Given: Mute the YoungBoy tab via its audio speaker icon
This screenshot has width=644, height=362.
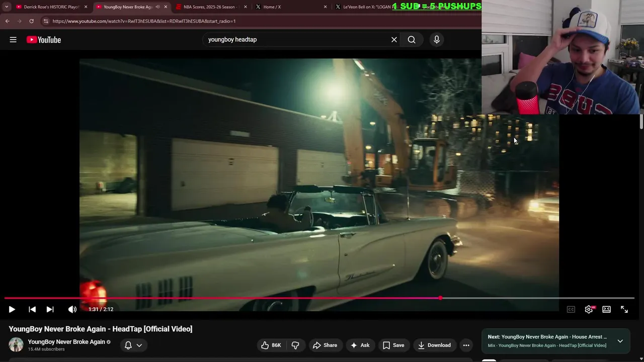Looking at the screenshot, I should point(157,7).
